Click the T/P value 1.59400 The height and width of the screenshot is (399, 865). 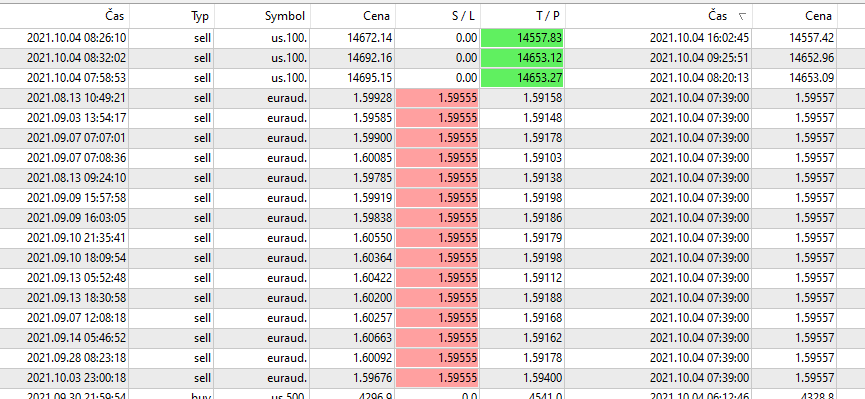click(x=542, y=378)
